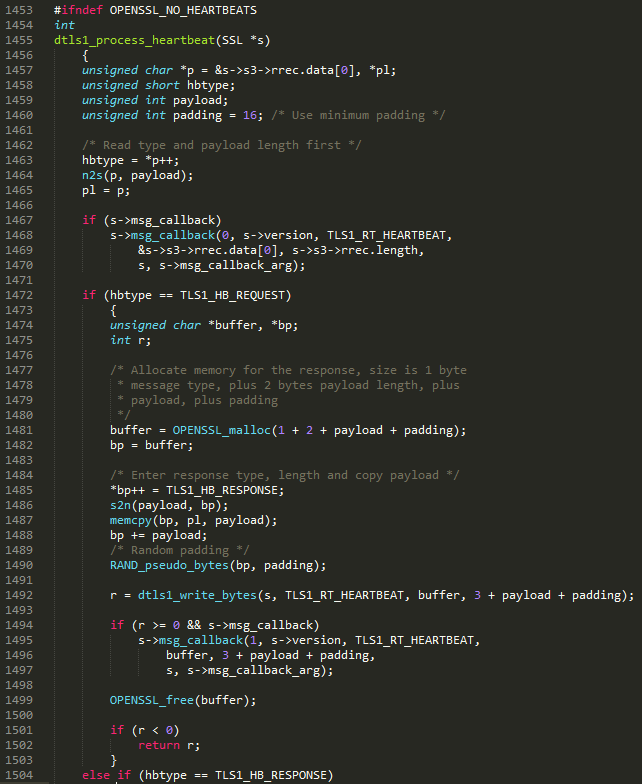Image resolution: width=642 pixels, height=784 pixels.
Task: Click line number 1453 in gutter
Action: click(19, 10)
